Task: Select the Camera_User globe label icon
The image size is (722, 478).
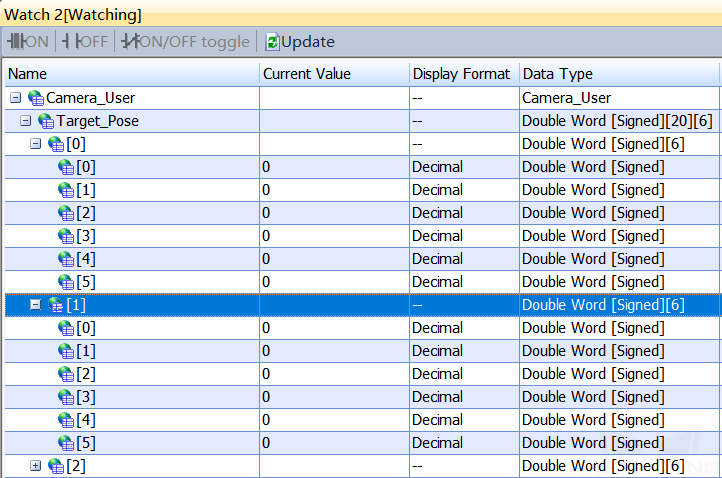Action: pos(36,98)
